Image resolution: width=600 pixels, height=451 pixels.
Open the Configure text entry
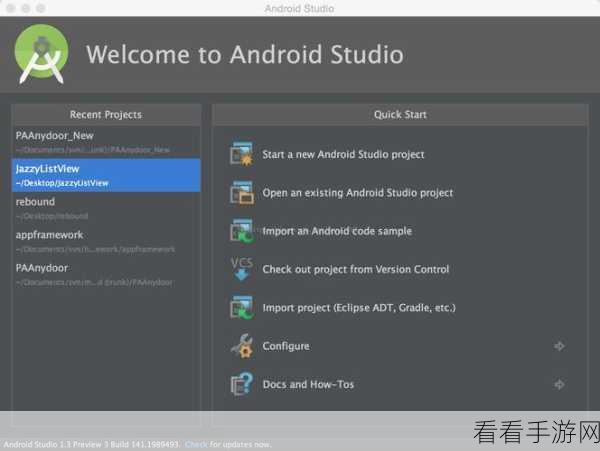click(x=286, y=346)
